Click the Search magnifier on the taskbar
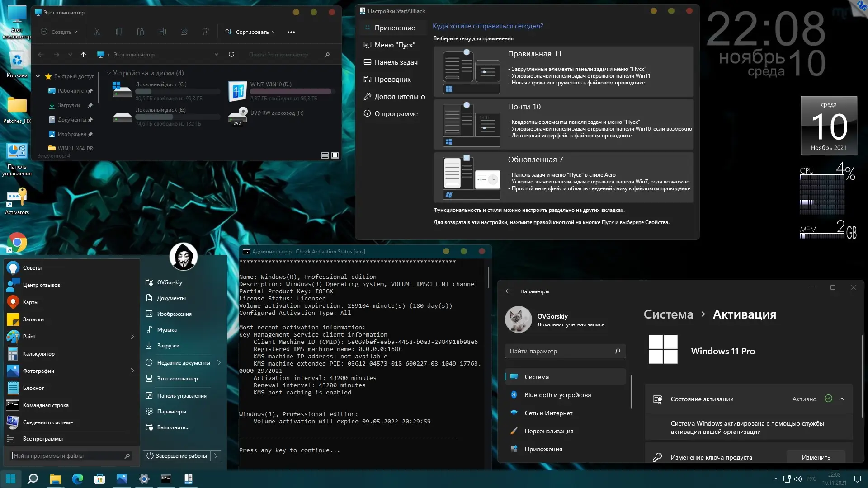 coord(33,479)
